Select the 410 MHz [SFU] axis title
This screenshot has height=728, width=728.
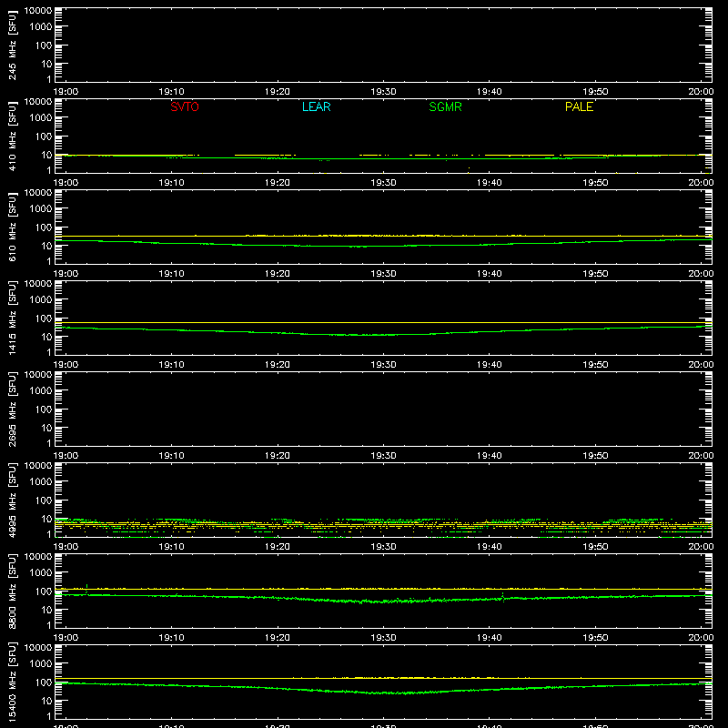click(12, 136)
